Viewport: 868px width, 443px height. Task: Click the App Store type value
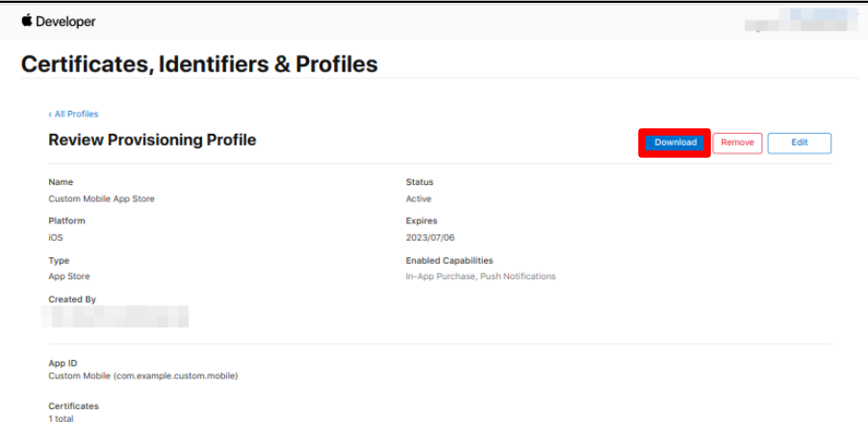pyautogui.click(x=69, y=276)
